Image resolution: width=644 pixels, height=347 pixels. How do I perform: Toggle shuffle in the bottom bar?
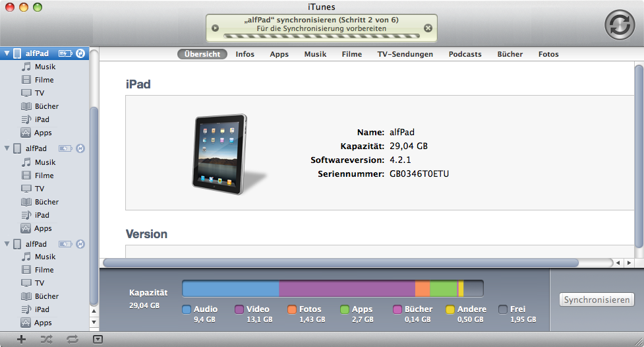pos(46,339)
